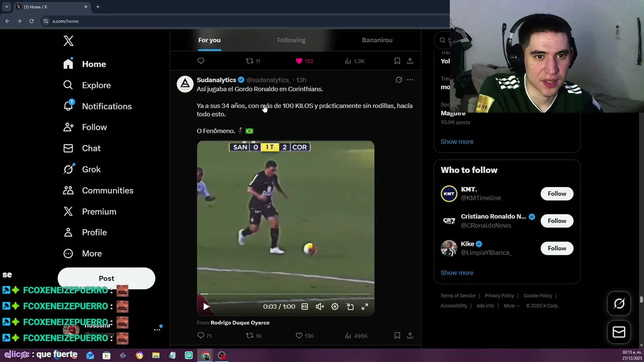Click the x.com/home address bar
Viewport: 644px width, 362px height.
[x=244, y=21]
